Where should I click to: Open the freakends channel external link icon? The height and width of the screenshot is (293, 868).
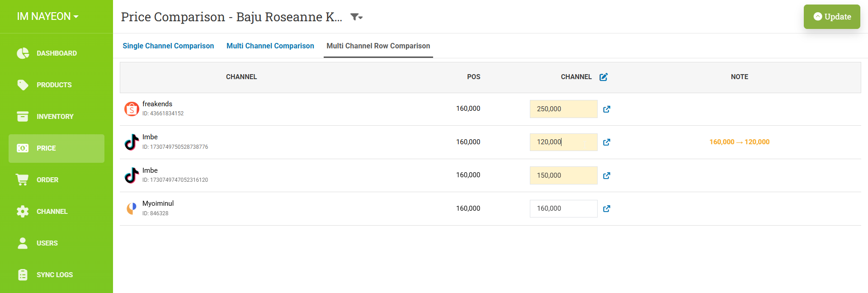[x=607, y=109]
